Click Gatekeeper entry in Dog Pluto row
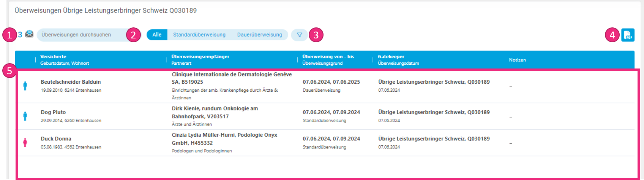644x180 pixels. coord(434,112)
